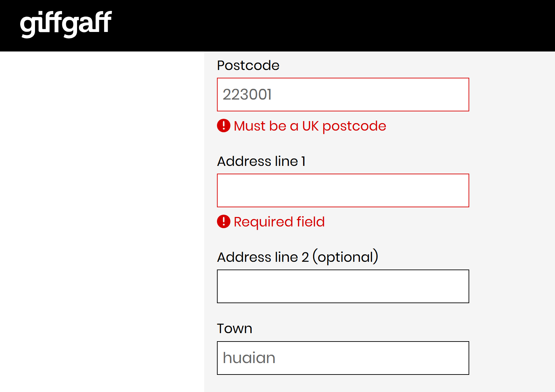This screenshot has width=555, height=392.
Task: Select the Address line 2 optional field
Action: pos(343,286)
